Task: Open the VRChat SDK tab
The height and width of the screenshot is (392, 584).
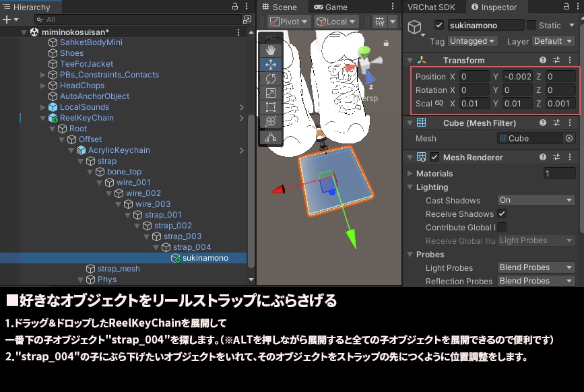Action: click(430, 7)
